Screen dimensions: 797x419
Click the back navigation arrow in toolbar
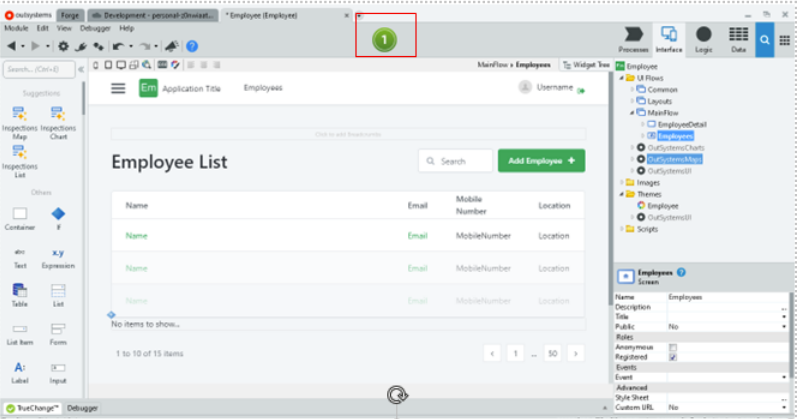(x=11, y=46)
